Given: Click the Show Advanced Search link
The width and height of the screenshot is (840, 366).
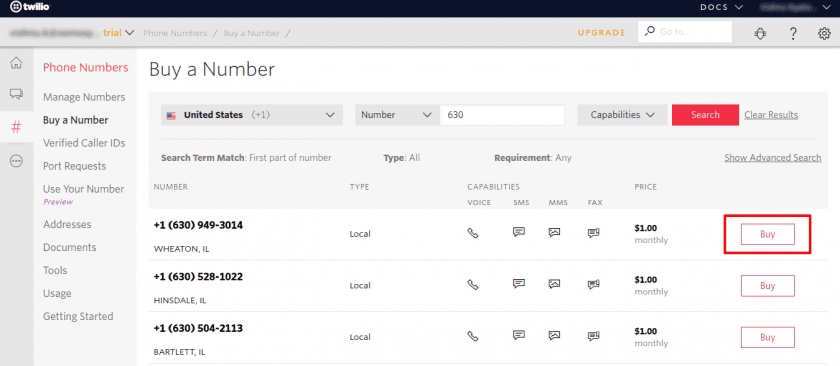Looking at the screenshot, I should point(772,158).
